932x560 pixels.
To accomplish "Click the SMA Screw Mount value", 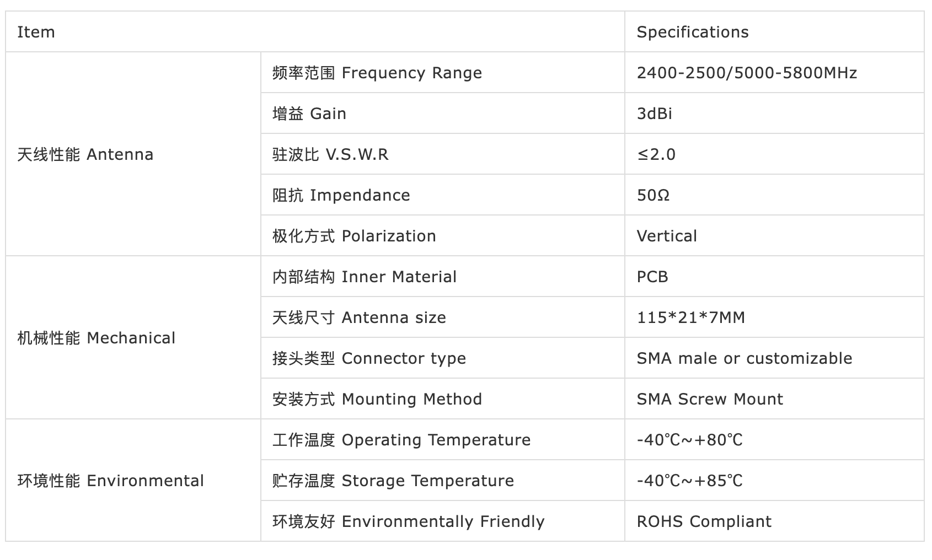I will tap(710, 399).
